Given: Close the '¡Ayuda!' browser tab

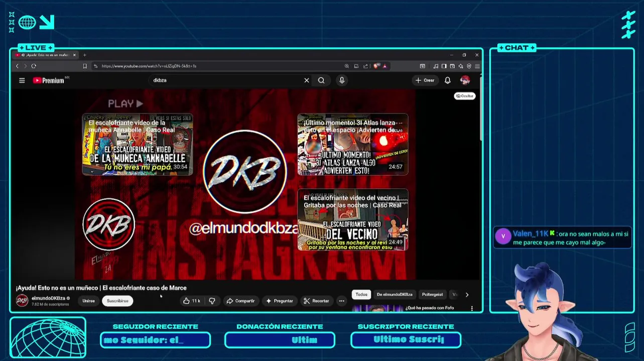Looking at the screenshot, I should point(74,55).
